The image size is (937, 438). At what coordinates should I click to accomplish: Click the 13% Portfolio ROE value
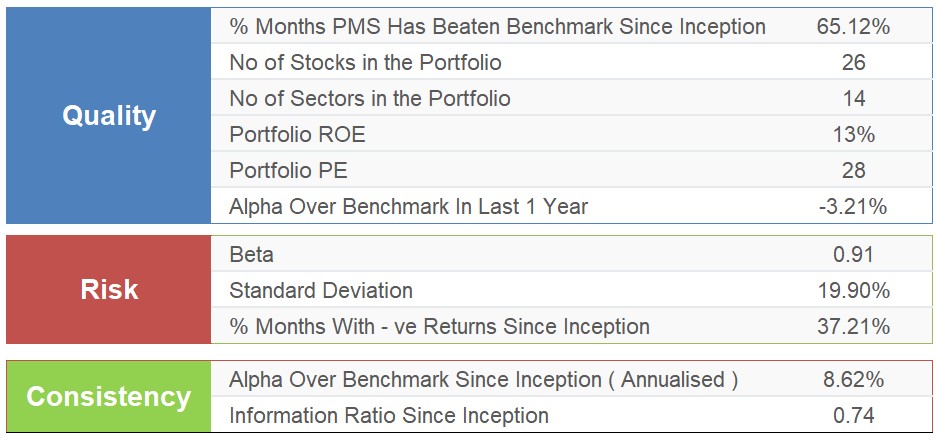pyautogui.click(x=853, y=134)
